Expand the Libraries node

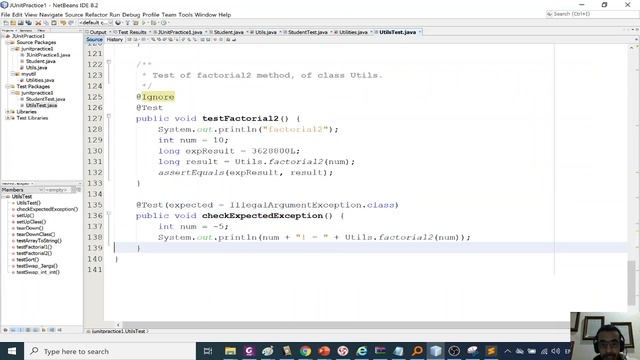point(8,111)
